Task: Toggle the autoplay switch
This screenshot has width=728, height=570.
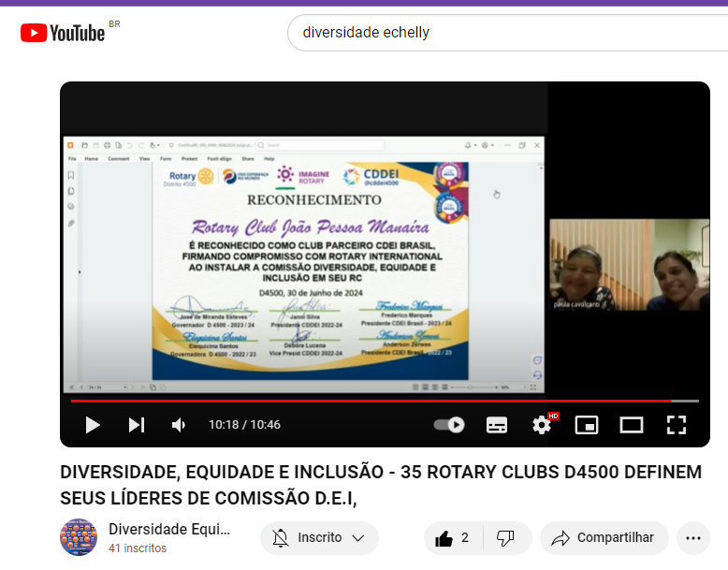Action: [449, 425]
